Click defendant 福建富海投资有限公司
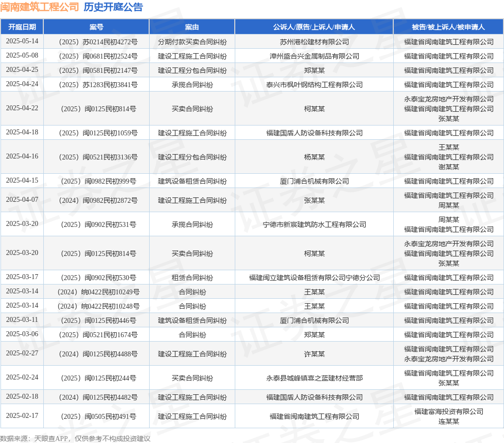 click(x=449, y=411)
